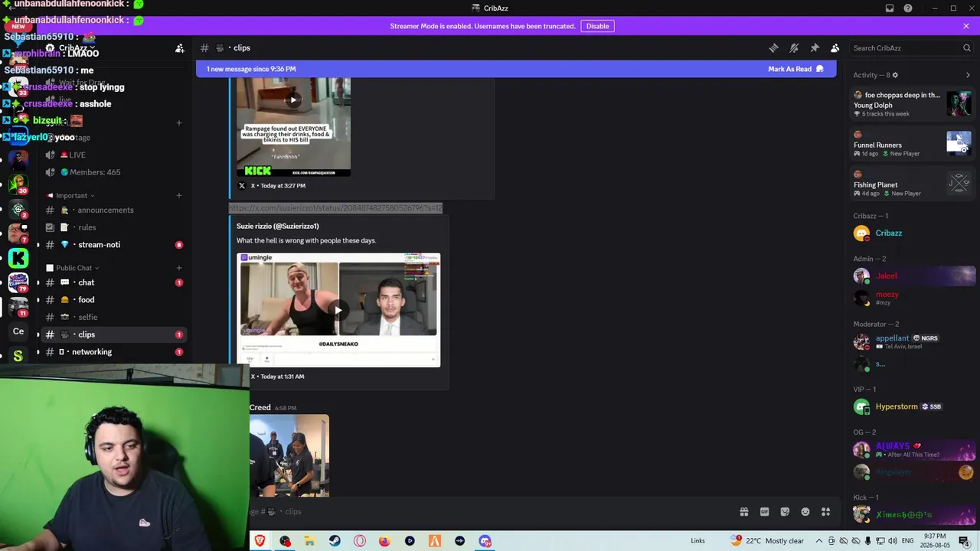The image size is (980, 551).
Task: Open Fishing Planet activity card
Action: coord(913,184)
